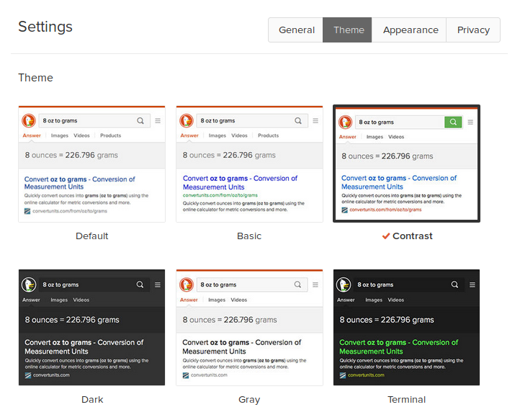Apply the Terminal theme thumbnail

click(x=406, y=328)
